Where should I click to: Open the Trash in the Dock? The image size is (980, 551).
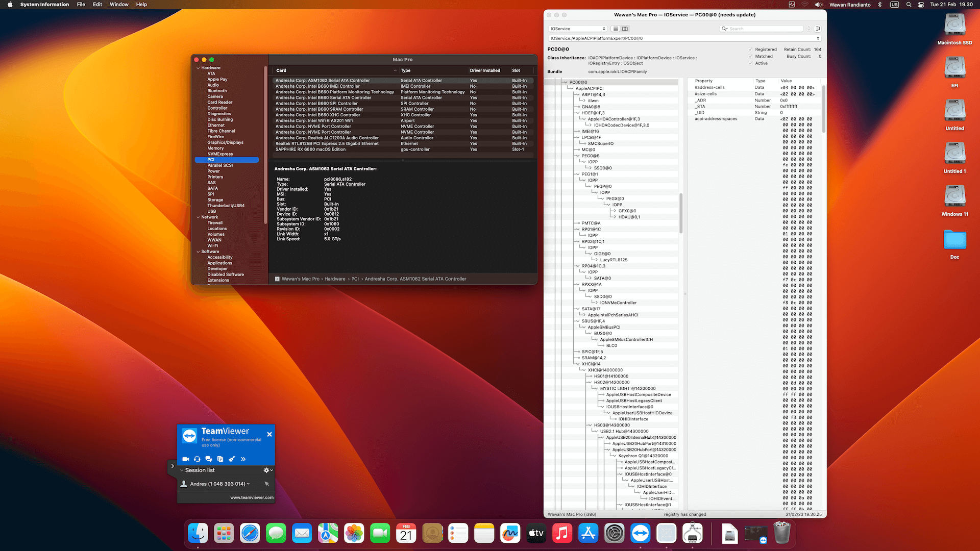click(781, 534)
